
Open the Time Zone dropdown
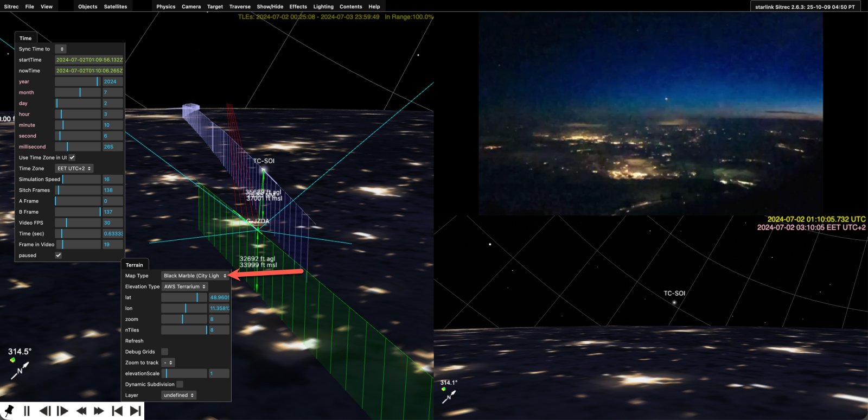(x=74, y=168)
